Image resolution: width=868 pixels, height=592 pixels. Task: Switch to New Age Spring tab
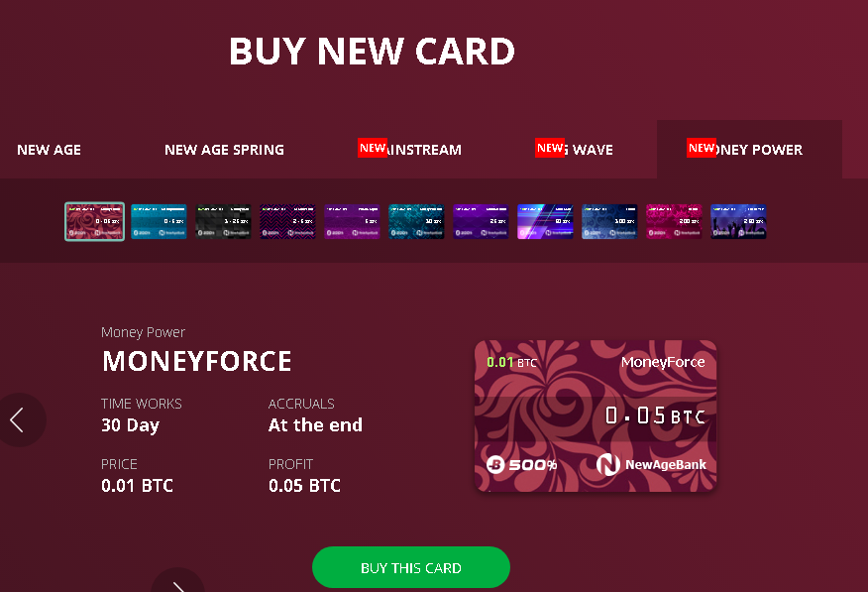click(224, 150)
